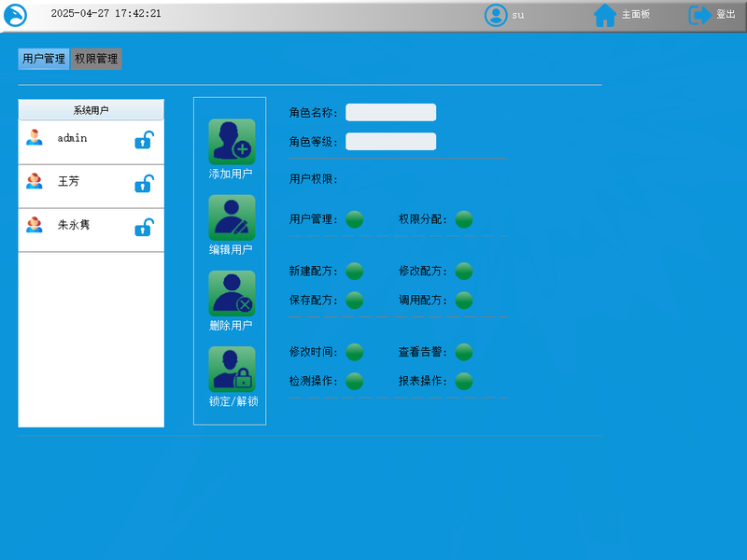747x560 pixels.
Task: Select the 王芳 user name
Action: [68, 181]
